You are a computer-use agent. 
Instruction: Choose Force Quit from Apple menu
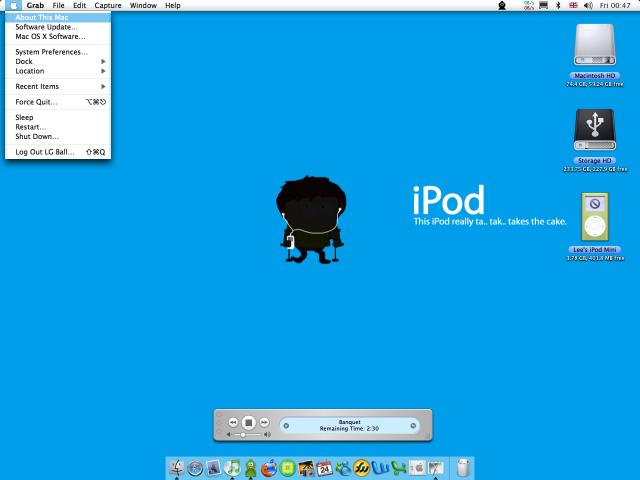(x=58, y=102)
